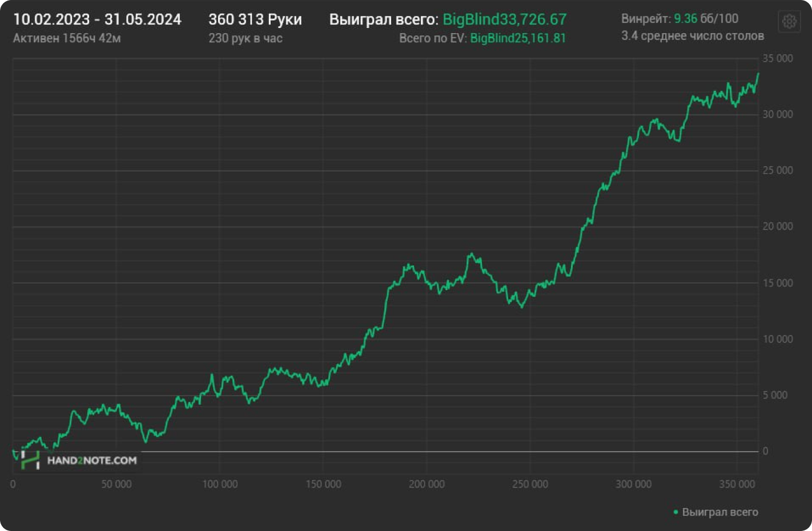Click the '230 рук в час' label
The height and width of the screenshot is (531, 812).
tap(246, 38)
